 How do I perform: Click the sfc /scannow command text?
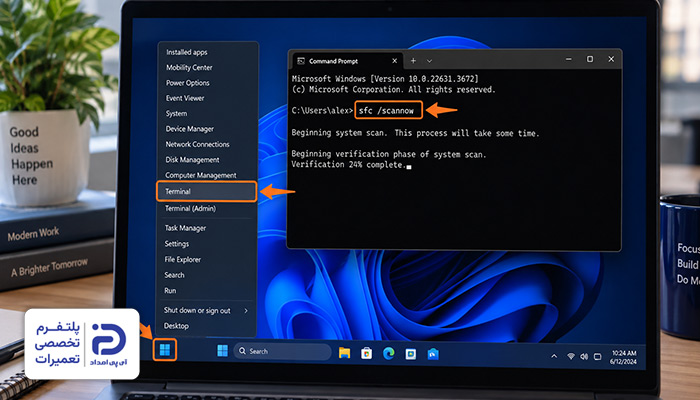click(x=387, y=110)
